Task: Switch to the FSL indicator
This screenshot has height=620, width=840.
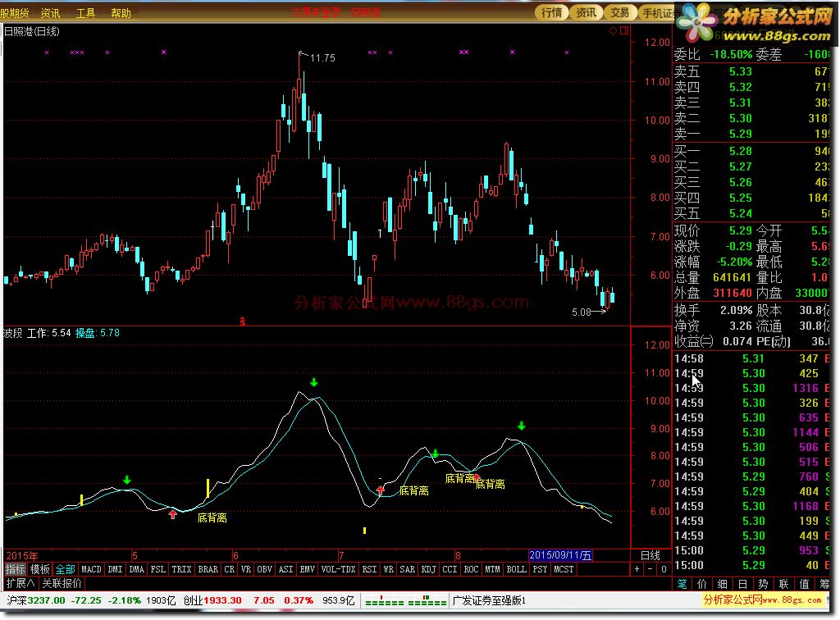Action: [x=158, y=569]
